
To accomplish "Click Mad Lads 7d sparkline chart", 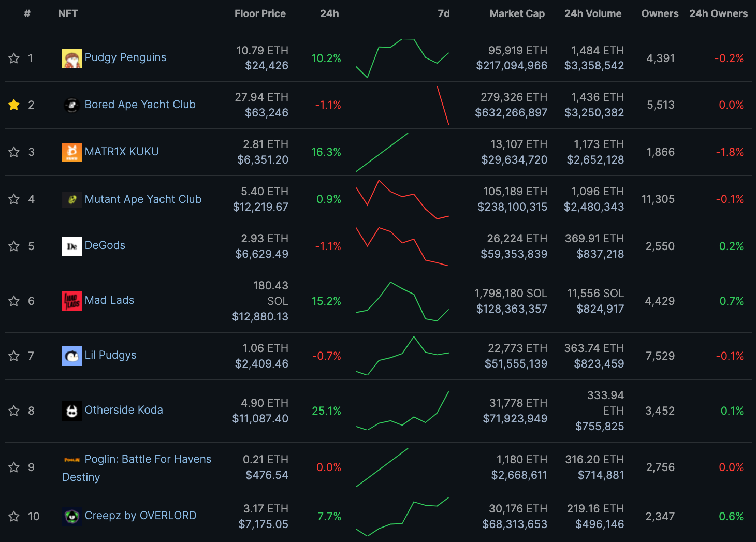I will tap(402, 301).
